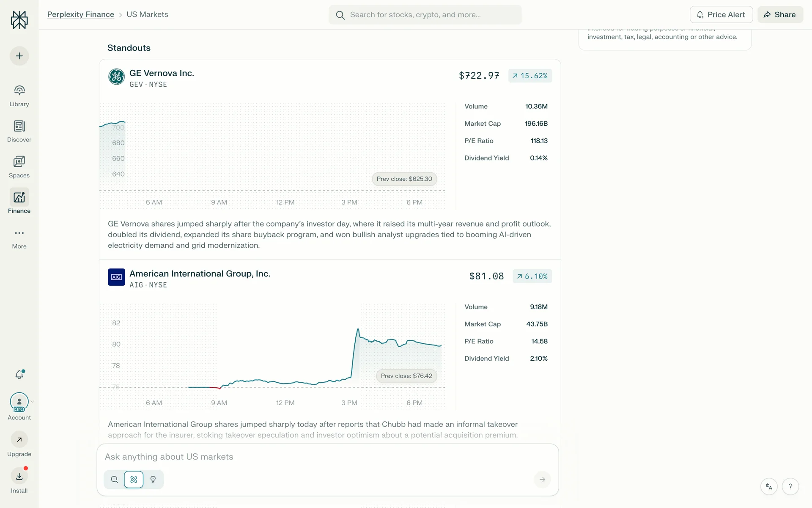Viewport: 812px width, 508px height.
Task: Expand the Account dropdown chevron
Action: [32, 402]
